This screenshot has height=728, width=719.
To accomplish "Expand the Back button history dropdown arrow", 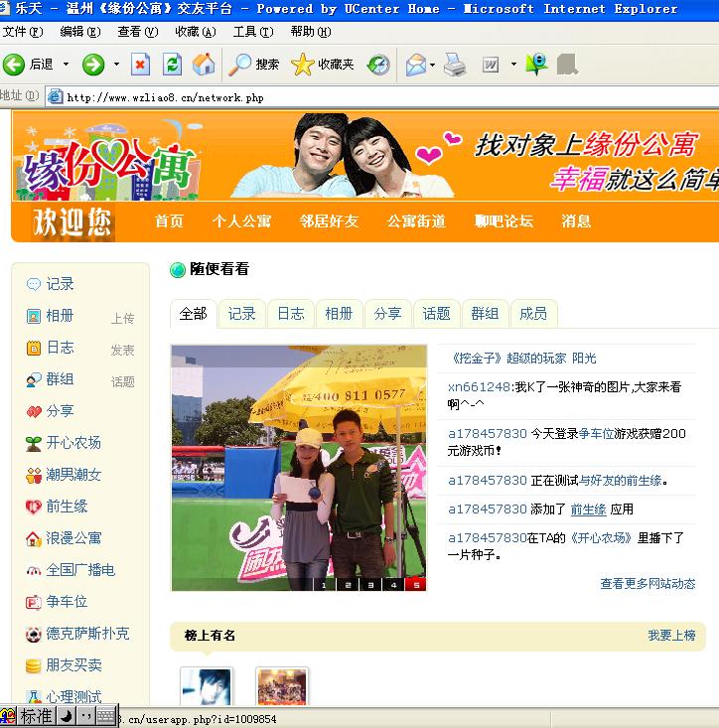I will coord(66,65).
